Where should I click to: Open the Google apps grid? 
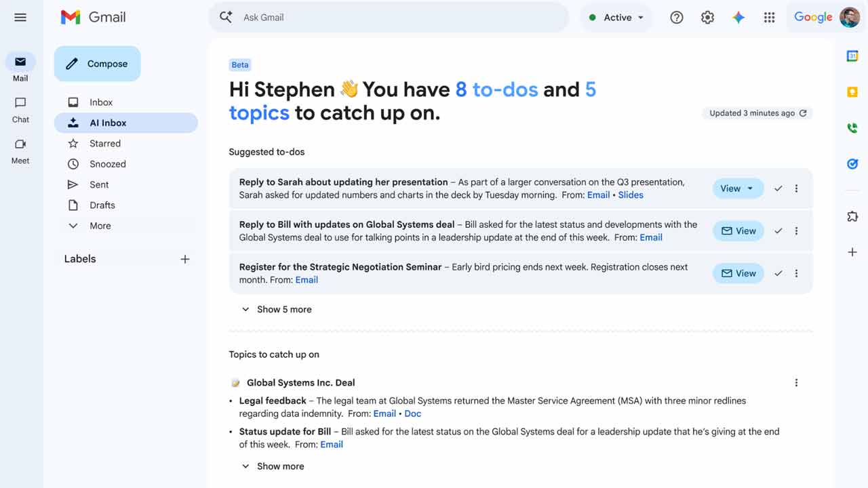click(x=769, y=18)
